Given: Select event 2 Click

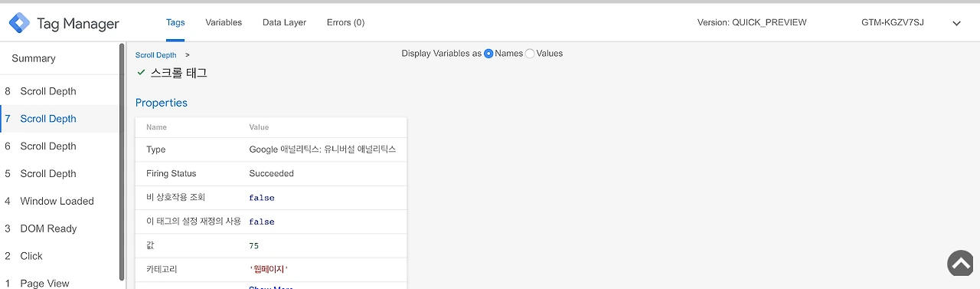Looking at the screenshot, I should 60,256.
